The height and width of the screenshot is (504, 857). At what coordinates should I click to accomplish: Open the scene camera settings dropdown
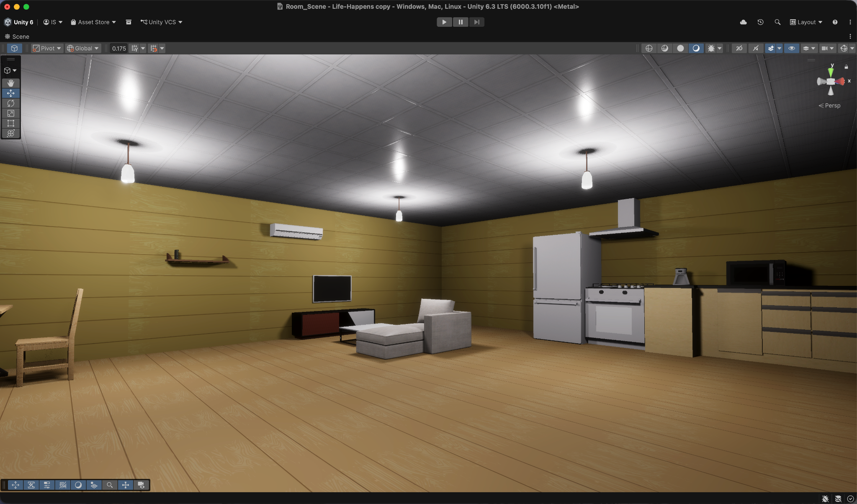pyautogui.click(x=828, y=48)
